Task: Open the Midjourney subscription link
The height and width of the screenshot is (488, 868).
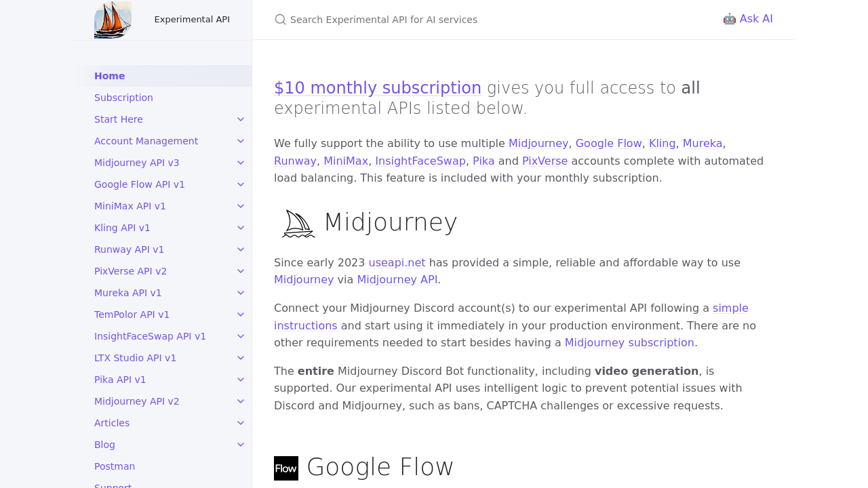Action: pyautogui.click(x=629, y=343)
